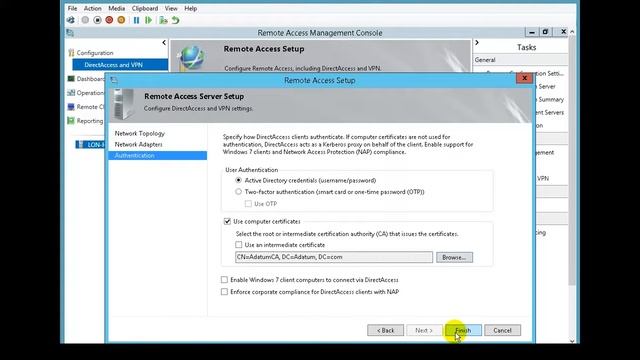640x360 pixels.
Task: Click the grey Start VM toolbar icon
Action: click(x=85, y=20)
